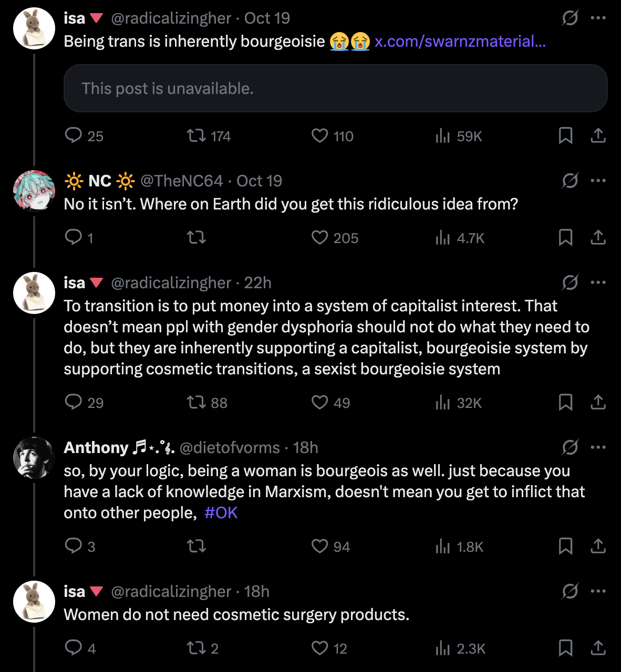Share isa's 'To transition is' post
The image size is (621, 672).
pyautogui.click(x=598, y=403)
